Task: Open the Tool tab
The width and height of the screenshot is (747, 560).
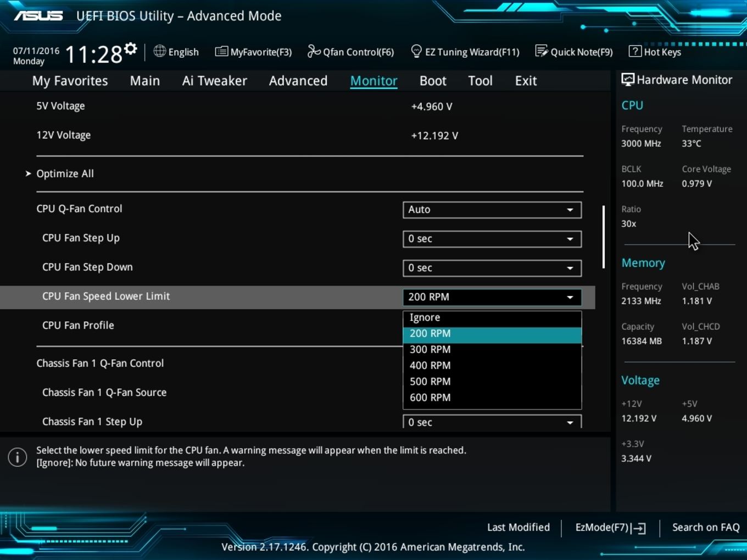Action: pyautogui.click(x=480, y=81)
